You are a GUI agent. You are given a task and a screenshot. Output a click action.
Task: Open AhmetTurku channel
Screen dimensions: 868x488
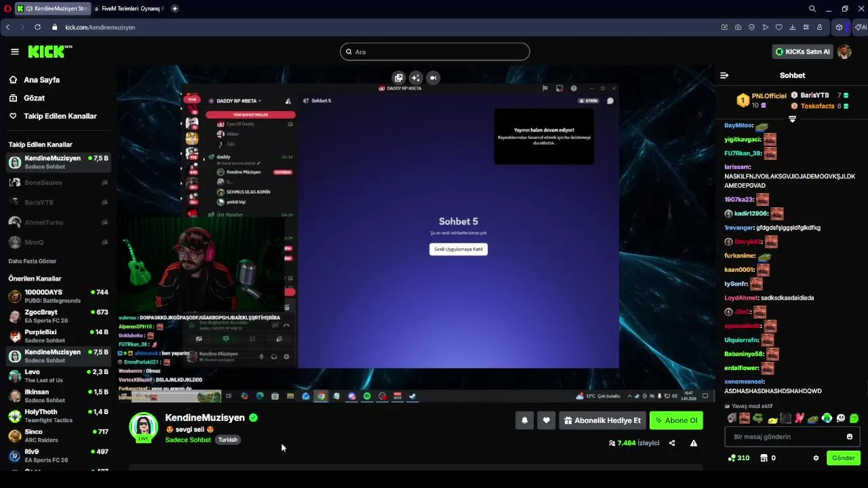click(x=58, y=222)
